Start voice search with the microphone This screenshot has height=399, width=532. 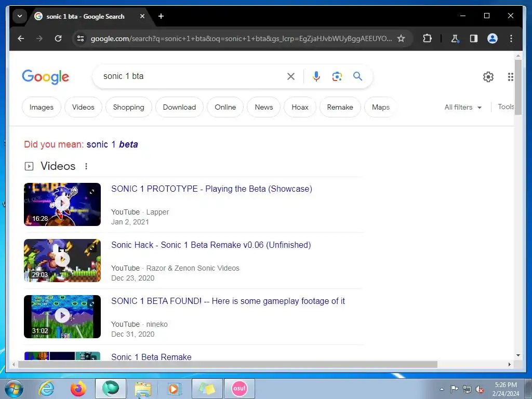coord(316,76)
